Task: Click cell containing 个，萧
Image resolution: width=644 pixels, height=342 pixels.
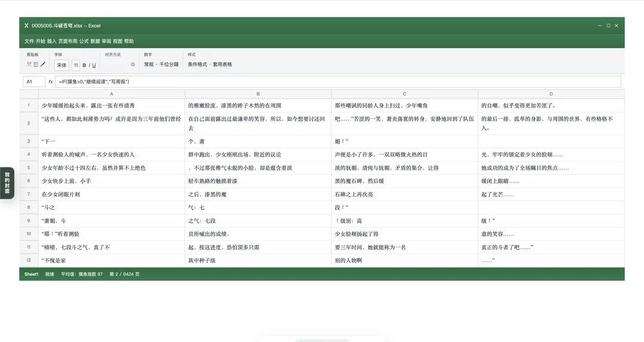Action: 258,141
